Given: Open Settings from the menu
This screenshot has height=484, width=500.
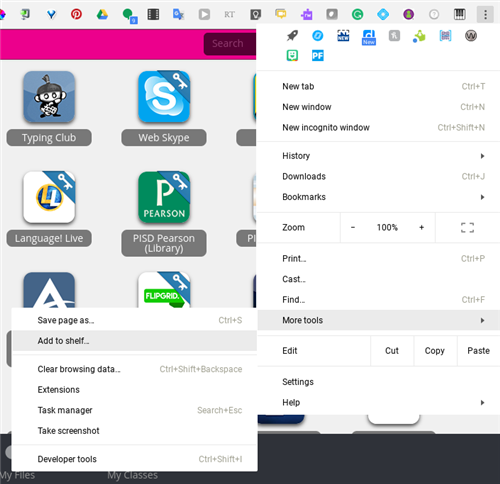Looking at the screenshot, I should point(379,382).
